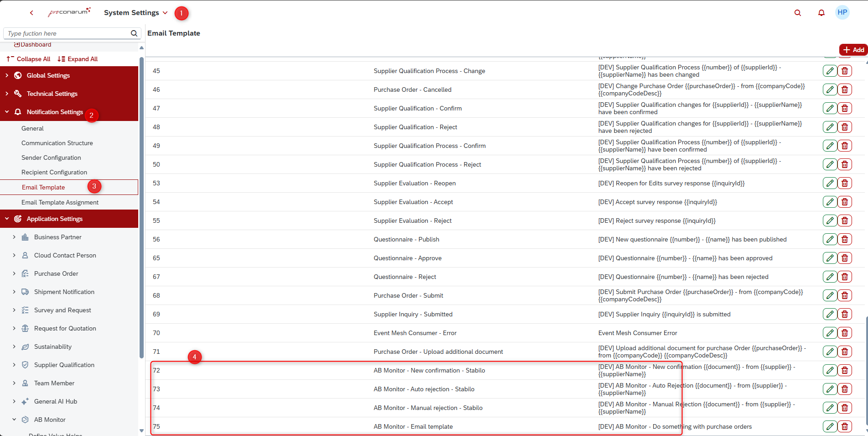This screenshot has width=868, height=436.
Task: Open the notifications bell icon
Action: (x=821, y=13)
